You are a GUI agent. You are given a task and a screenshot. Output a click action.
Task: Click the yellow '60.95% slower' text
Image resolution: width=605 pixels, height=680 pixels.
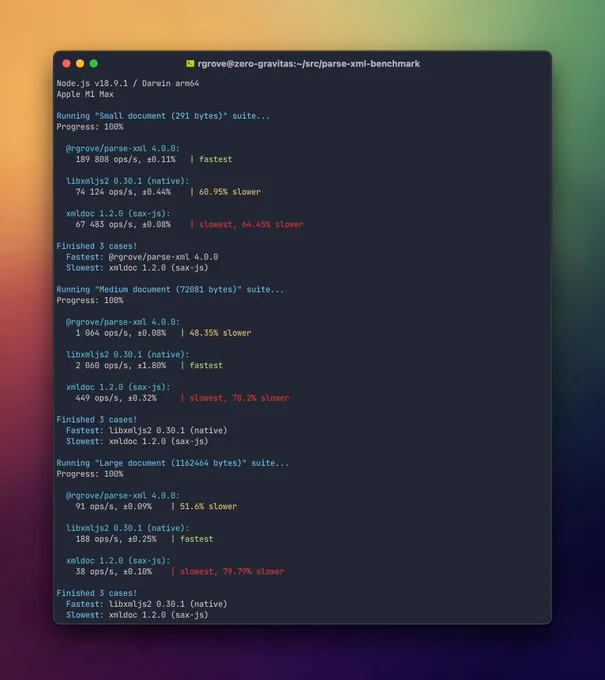tap(230, 192)
